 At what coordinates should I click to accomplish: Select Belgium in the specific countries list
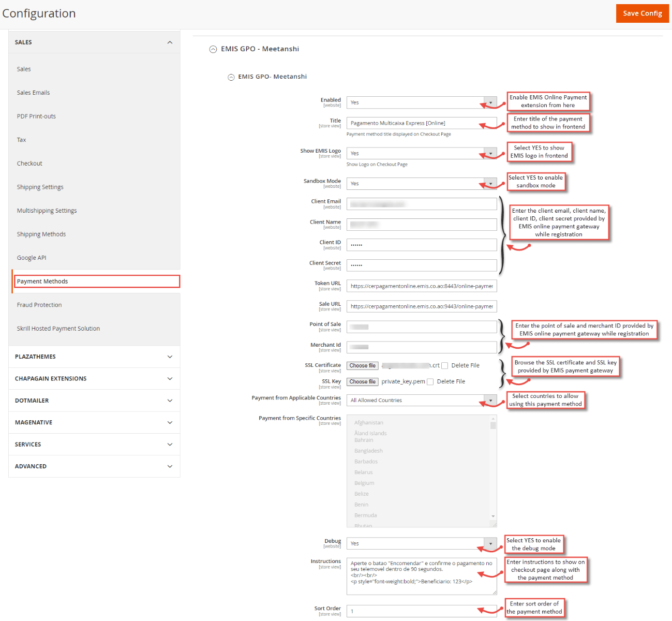pyautogui.click(x=364, y=482)
